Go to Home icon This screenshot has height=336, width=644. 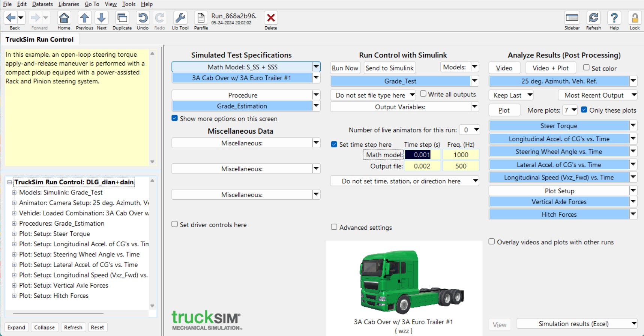click(x=64, y=18)
